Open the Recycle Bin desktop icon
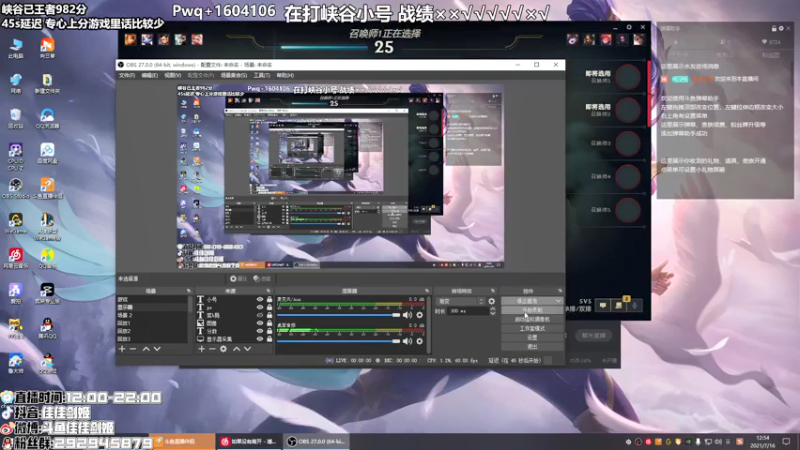Screen dimensions: 800x450 pos(15,118)
